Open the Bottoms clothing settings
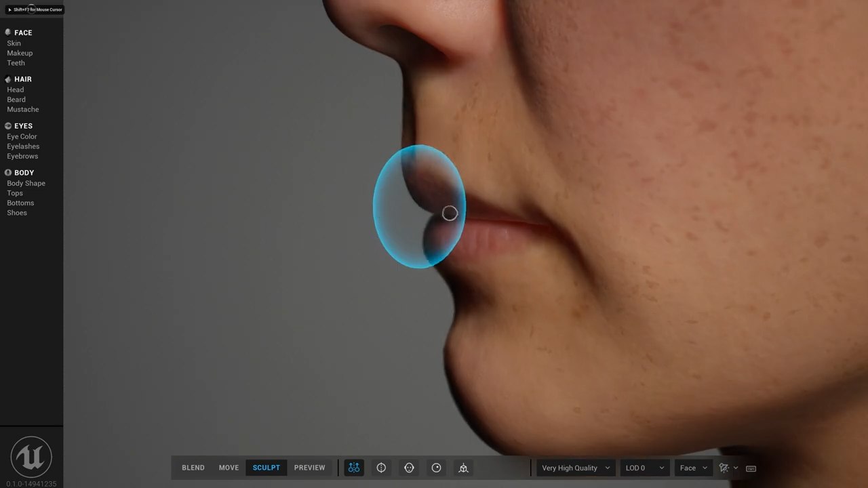The width and height of the screenshot is (868, 488). point(20,203)
